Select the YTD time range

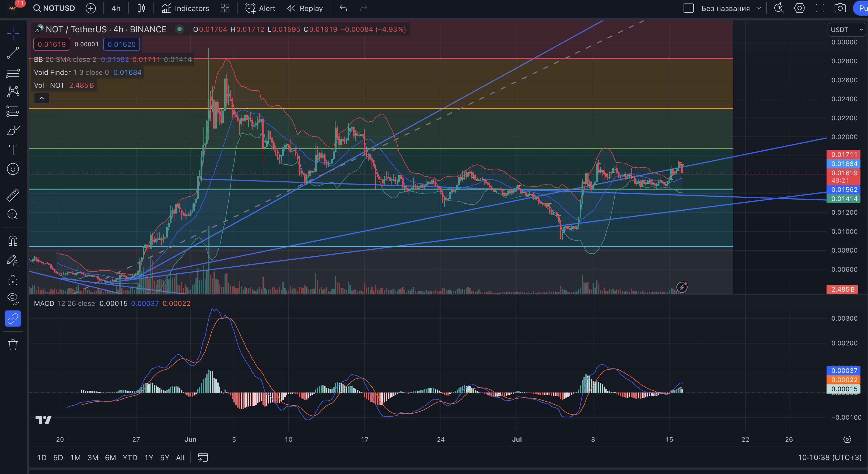coord(130,458)
